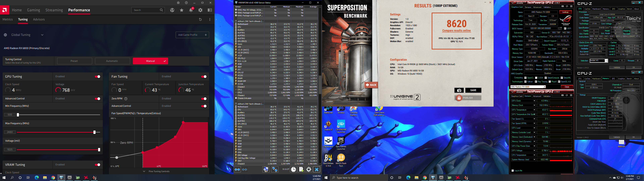
Task: Click the UEFI checkbox in GPU-Z
Action: point(565,28)
